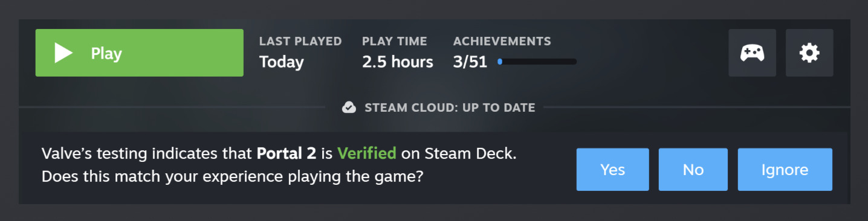868x221 pixels.
Task: Click the words 'on Steam Deck' in message
Action: (459, 153)
